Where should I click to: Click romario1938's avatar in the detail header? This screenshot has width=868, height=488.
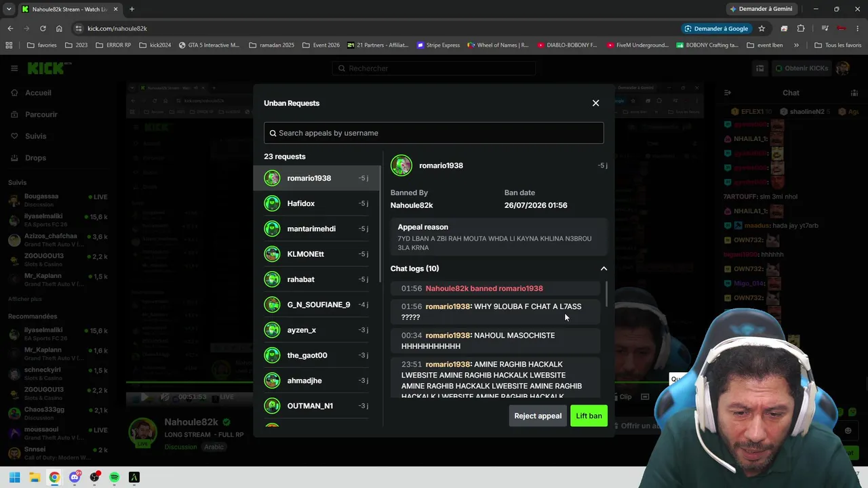tap(401, 165)
